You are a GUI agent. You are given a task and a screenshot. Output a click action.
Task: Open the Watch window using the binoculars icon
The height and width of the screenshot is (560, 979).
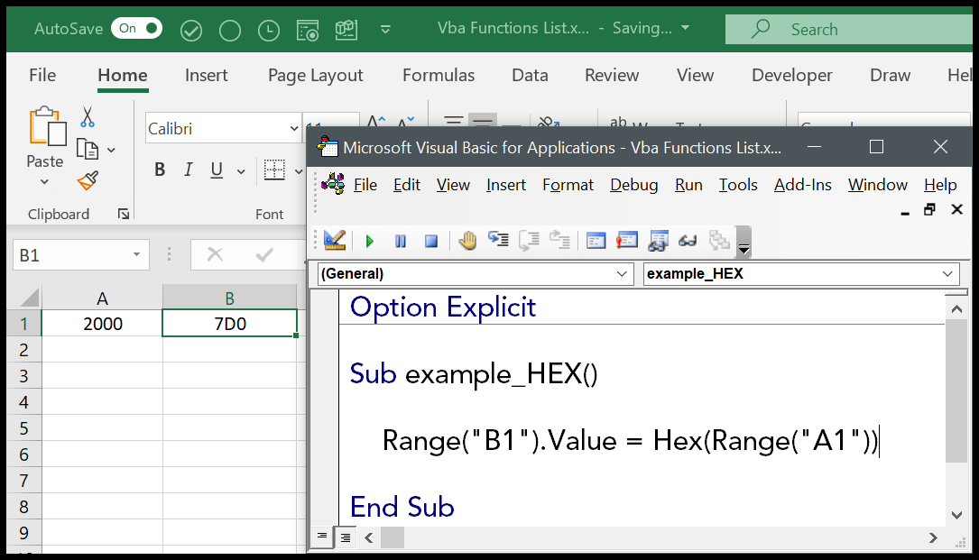[658, 241]
